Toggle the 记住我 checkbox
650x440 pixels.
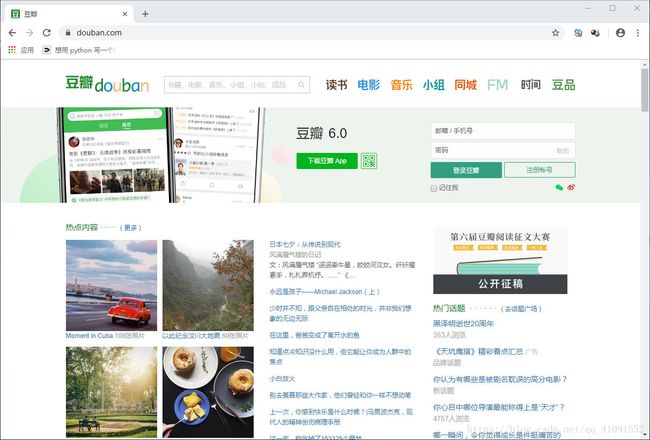(x=434, y=188)
